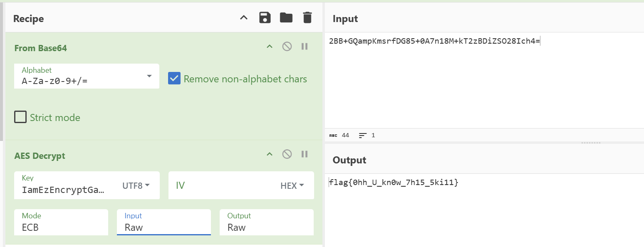The image size is (644, 247).
Task: Collapse the recipe list with the top chevron
Action: [x=244, y=17]
